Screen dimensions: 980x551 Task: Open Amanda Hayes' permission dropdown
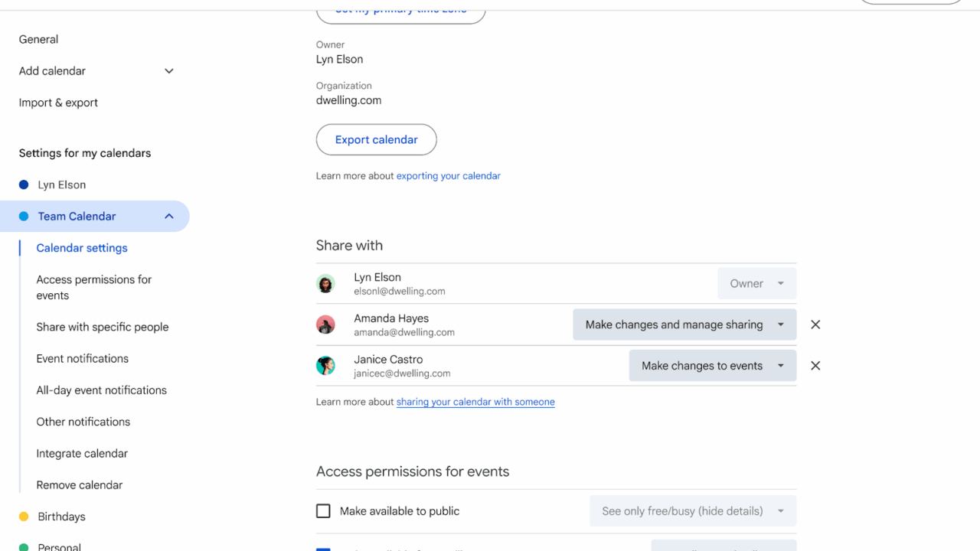pos(684,324)
